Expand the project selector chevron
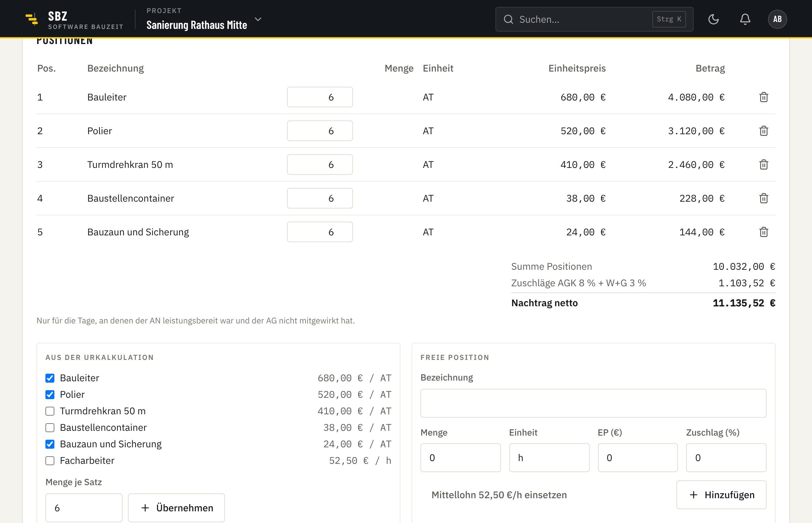812x523 pixels. pos(258,19)
